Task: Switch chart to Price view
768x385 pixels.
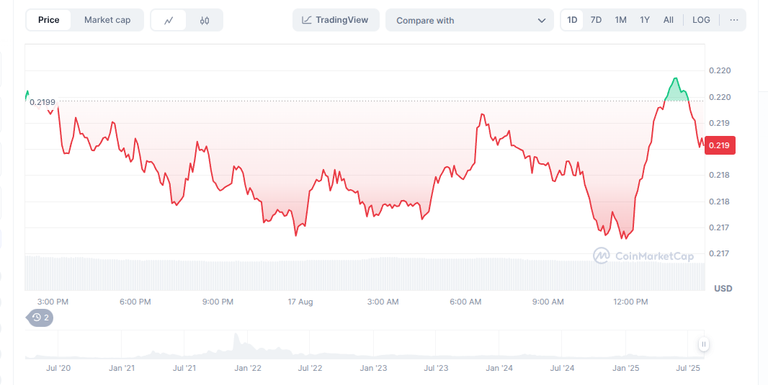Action: (48, 20)
